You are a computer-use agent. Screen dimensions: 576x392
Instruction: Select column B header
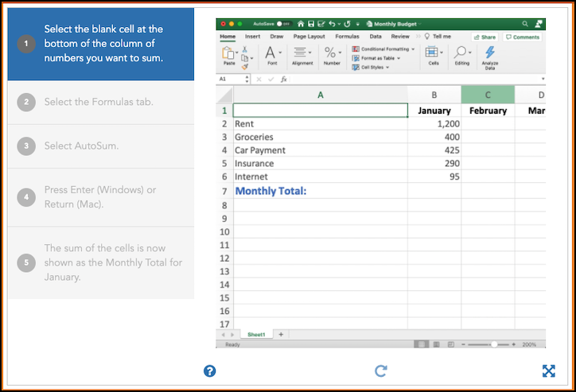(434, 95)
